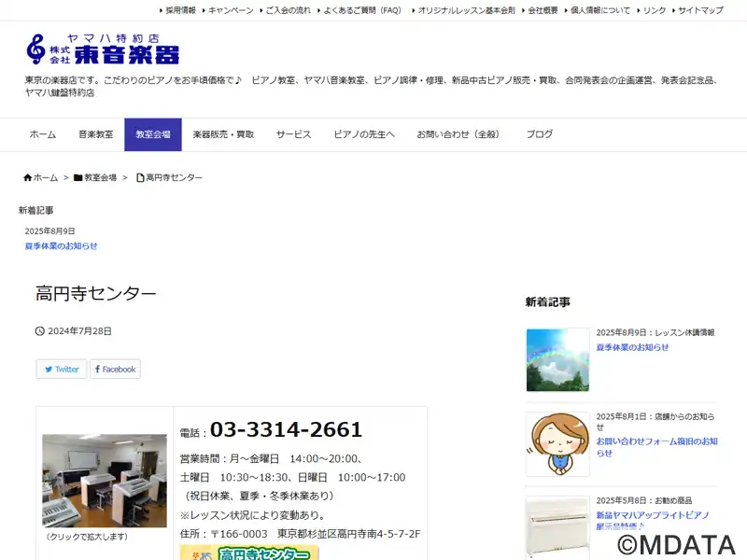
Task: Click the home icon in the breadcrumb
Action: [28, 177]
